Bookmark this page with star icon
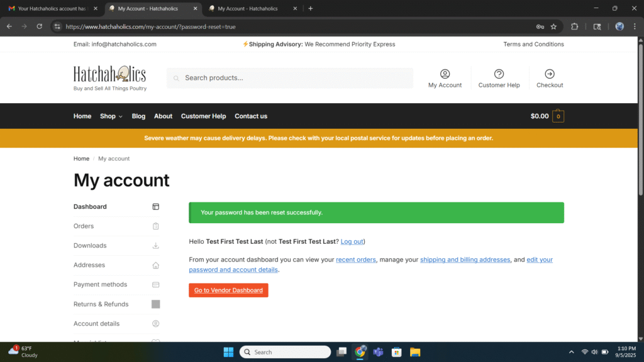644x362 pixels. pyautogui.click(x=553, y=26)
